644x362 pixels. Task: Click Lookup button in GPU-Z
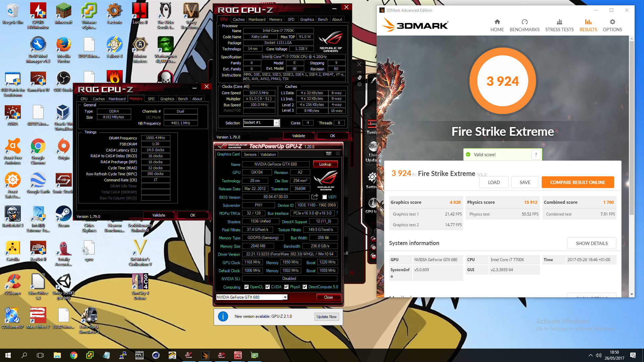pyautogui.click(x=325, y=164)
